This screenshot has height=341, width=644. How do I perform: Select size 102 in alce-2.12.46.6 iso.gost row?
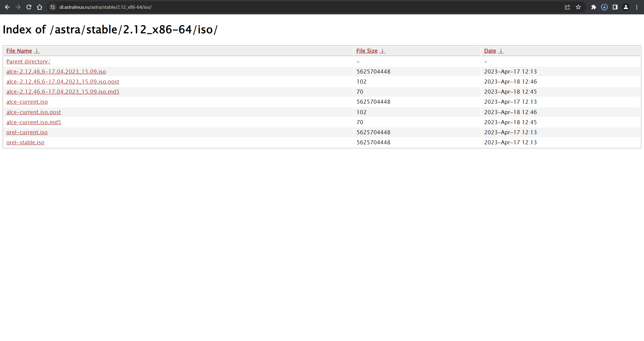pyautogui.click(x=362, y=82)
